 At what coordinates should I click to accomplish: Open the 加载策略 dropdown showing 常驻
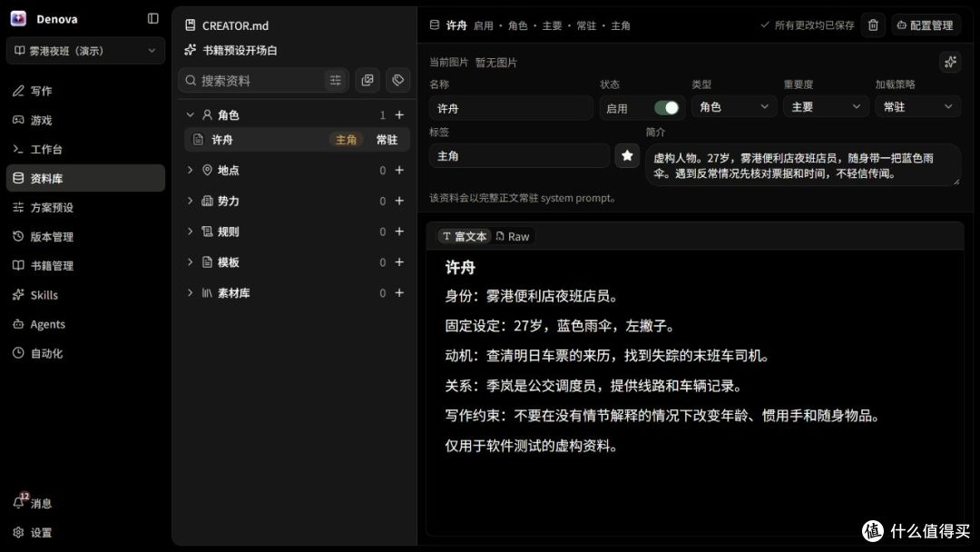pos(917,107)
